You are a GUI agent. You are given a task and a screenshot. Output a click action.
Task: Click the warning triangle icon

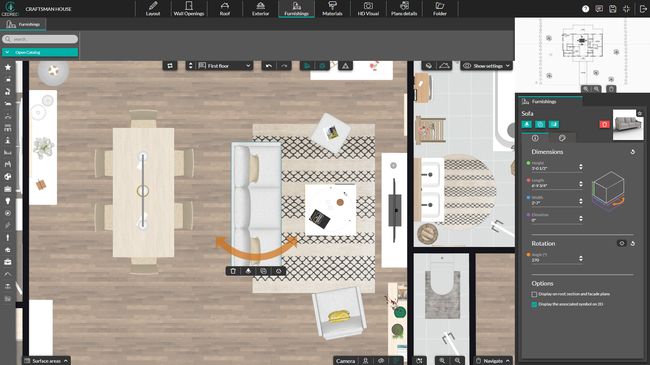click(x=345, y=66)
